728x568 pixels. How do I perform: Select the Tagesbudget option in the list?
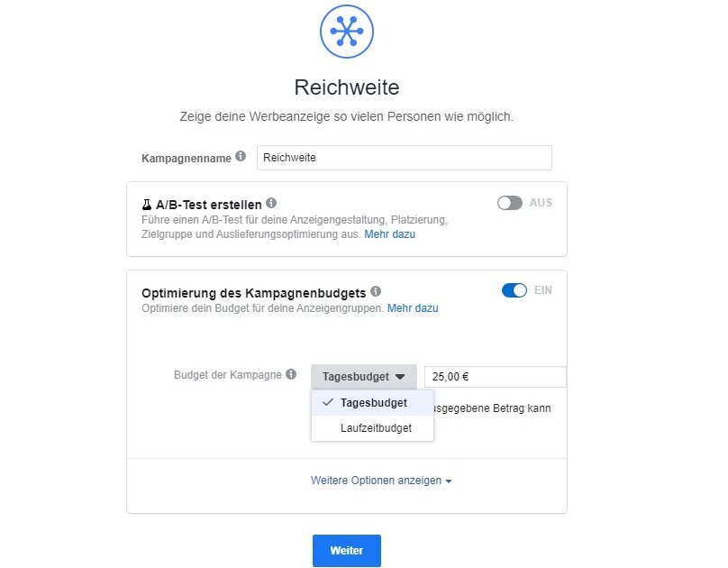(x=373, y=402)
